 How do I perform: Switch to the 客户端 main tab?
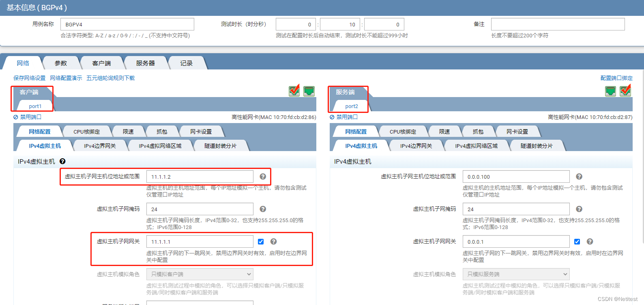(x=101, y=63)
